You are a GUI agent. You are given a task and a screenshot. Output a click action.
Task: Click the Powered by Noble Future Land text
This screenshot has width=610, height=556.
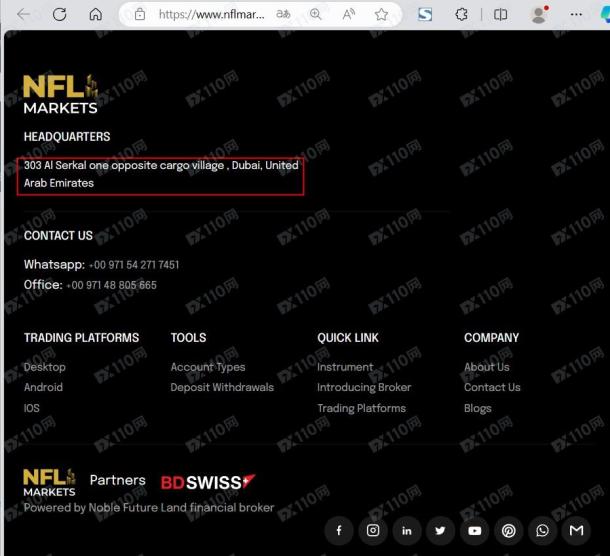149,508
